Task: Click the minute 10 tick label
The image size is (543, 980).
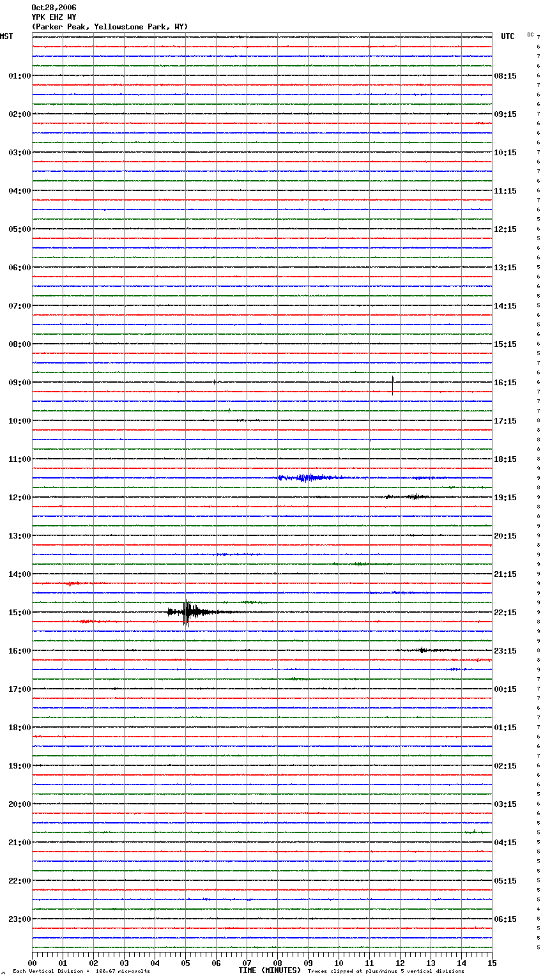Action: pyautogui.click(x=339, y=963)
